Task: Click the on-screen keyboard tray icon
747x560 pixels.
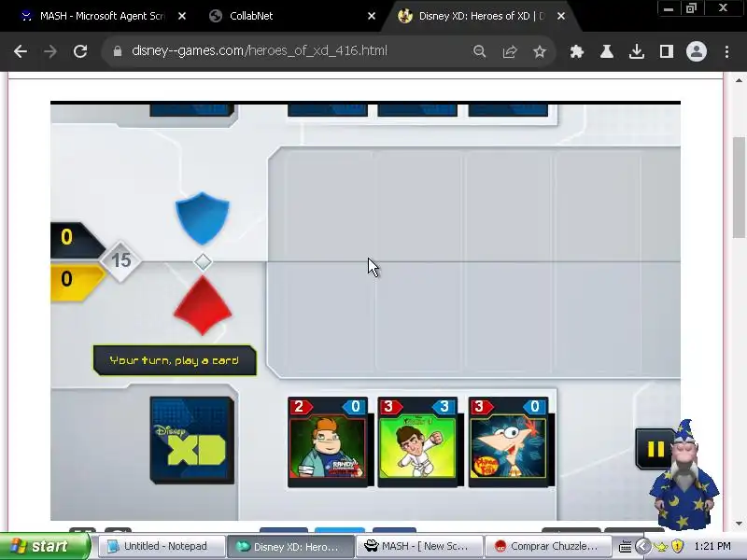Action: pos(625,546)
